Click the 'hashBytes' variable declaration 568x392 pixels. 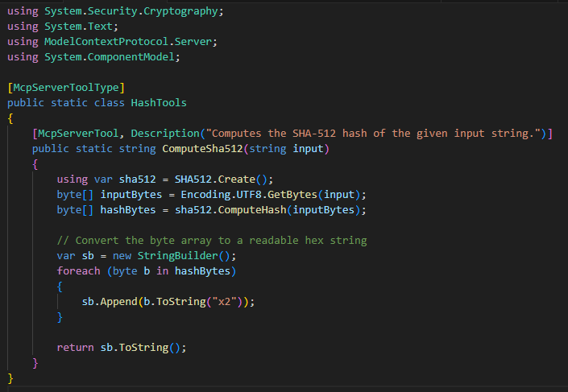pyautogui.click(x=128, y=210)
